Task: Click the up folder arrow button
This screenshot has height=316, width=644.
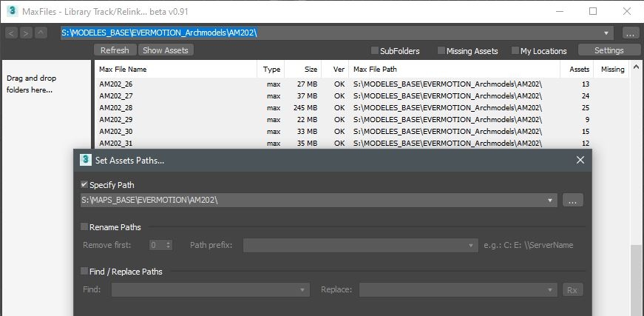Action: click(40, 33)
